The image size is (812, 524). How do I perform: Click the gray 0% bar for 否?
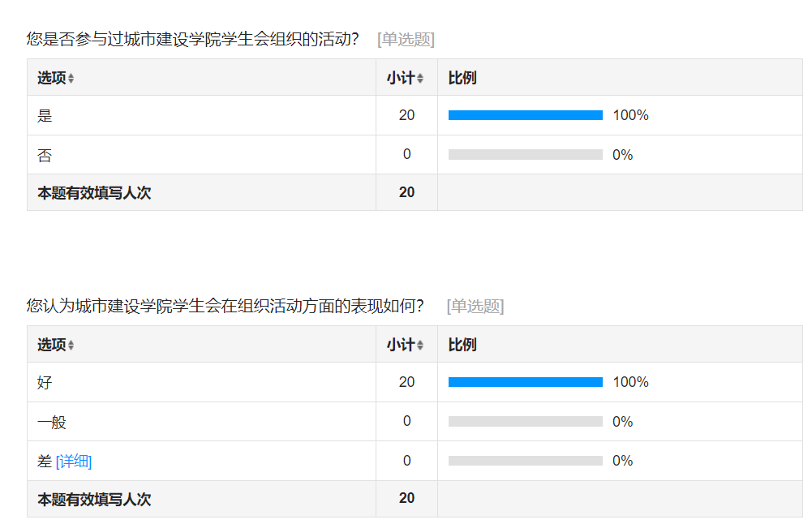[x=525, y=155]
